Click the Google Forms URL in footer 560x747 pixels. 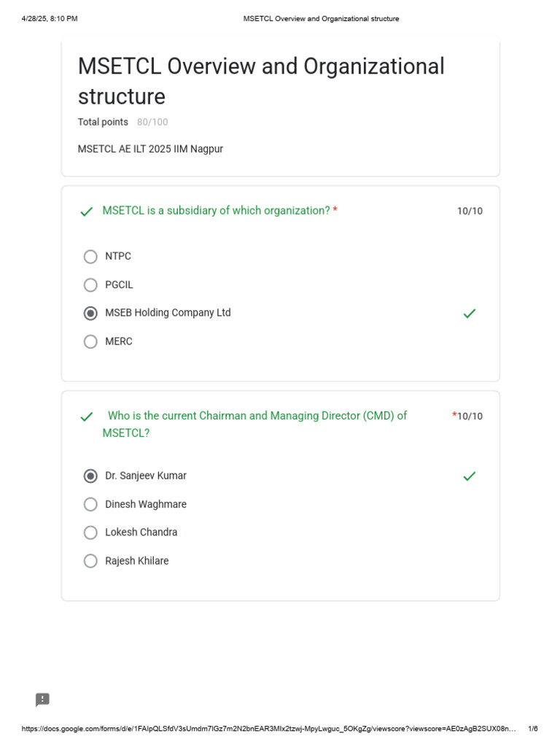point(268,729)
